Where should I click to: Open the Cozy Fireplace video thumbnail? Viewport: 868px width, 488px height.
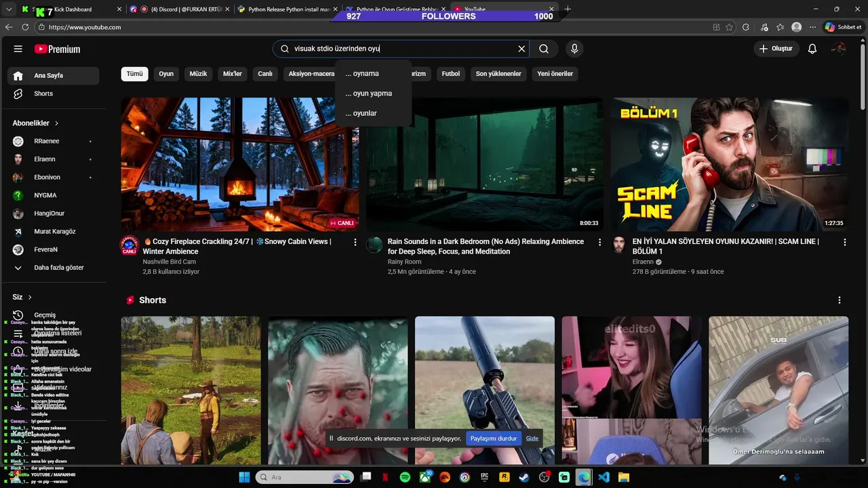point(240,165)
